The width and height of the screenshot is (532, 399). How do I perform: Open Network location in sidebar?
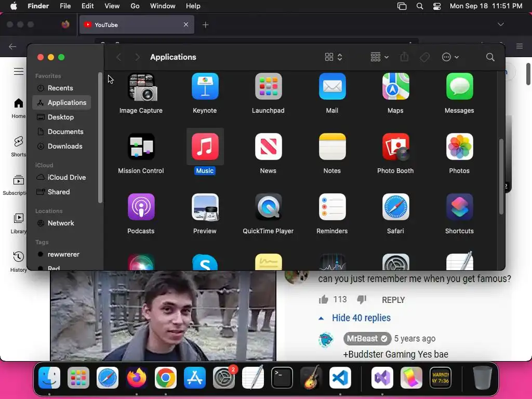coord(61,223)
